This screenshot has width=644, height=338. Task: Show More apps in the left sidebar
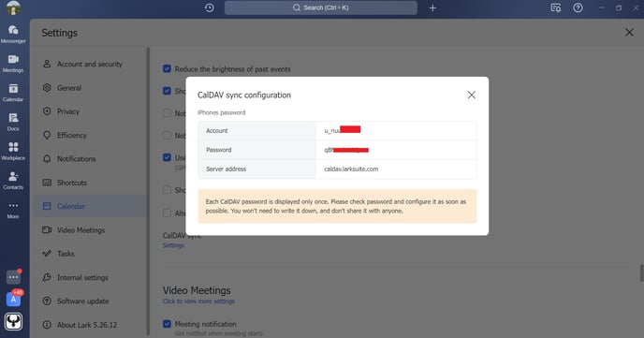coord(13,210)
